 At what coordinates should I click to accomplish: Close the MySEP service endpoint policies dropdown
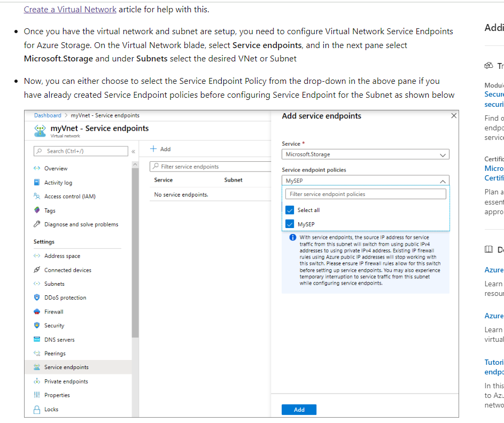443,181
